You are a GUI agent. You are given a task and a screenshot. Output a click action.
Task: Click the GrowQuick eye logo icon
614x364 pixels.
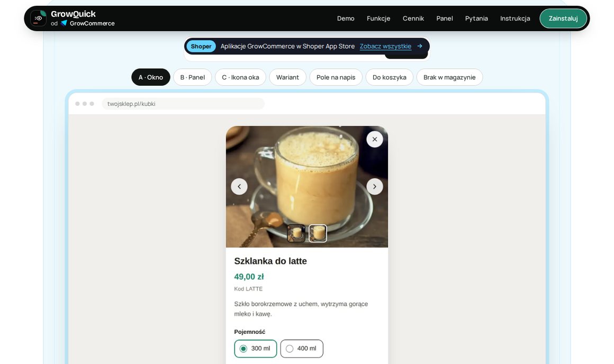point(38,19)
